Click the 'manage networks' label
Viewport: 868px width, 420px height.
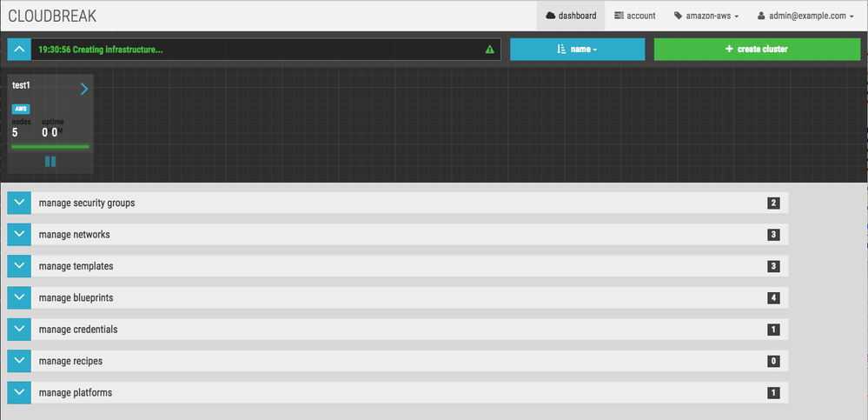coord(74,235)
